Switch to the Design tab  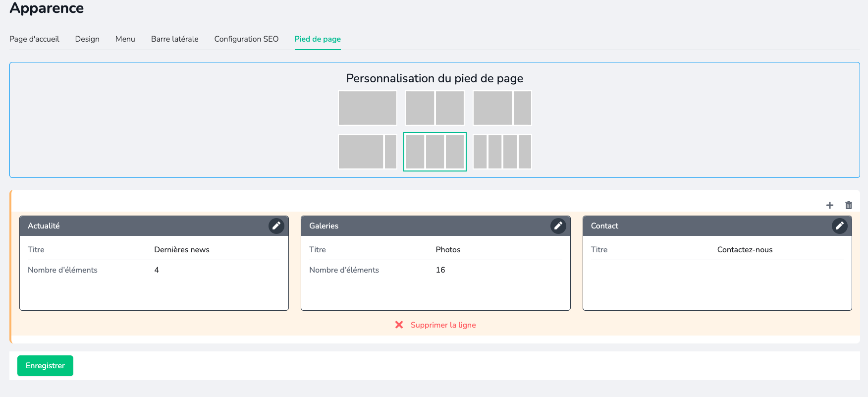pyautogui.click(x=87, y=39)
